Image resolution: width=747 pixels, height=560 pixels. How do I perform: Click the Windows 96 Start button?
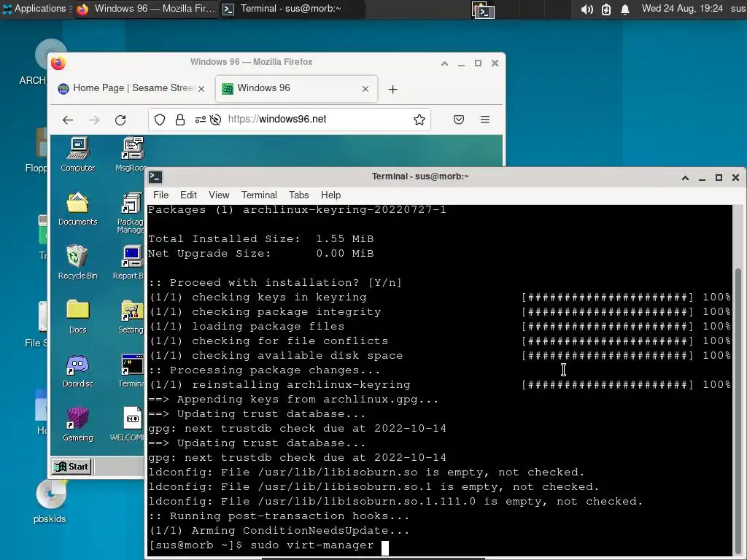pos(71,467)
